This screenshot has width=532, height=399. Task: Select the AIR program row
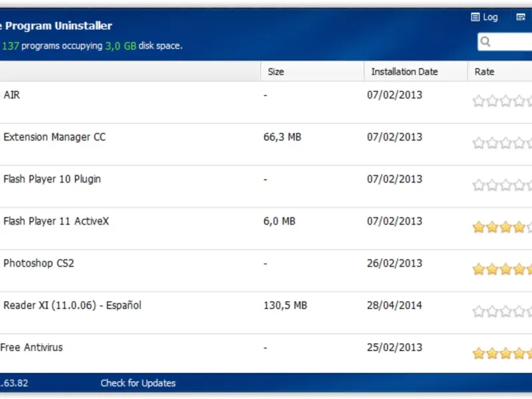pos(266,102)
